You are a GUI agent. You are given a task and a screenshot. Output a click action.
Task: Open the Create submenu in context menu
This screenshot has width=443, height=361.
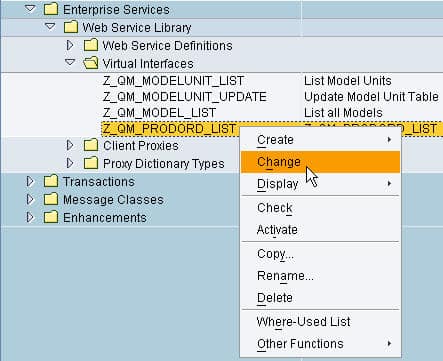(320, 140)
